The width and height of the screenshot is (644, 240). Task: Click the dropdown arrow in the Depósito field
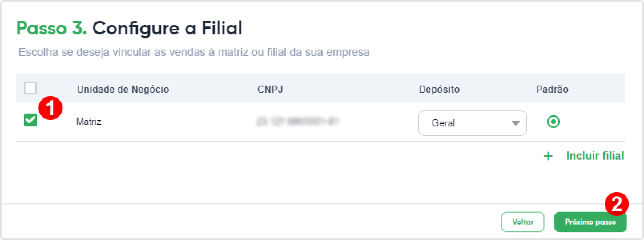515,123
